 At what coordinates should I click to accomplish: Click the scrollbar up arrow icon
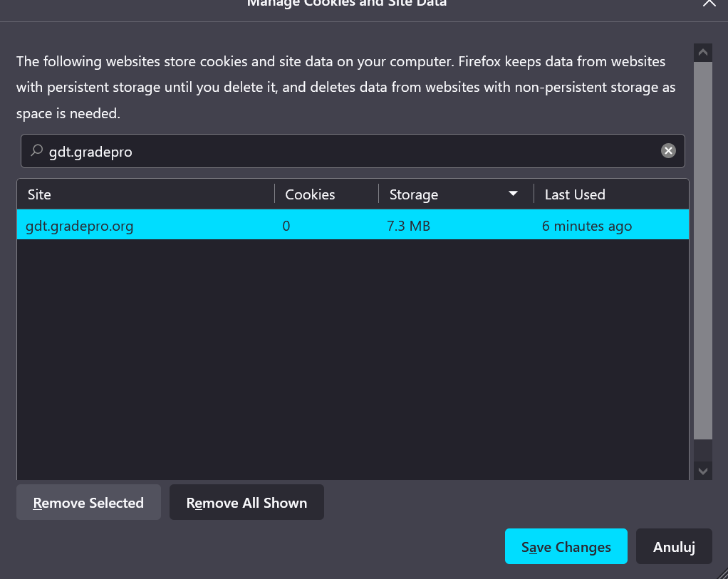[702, 51]
